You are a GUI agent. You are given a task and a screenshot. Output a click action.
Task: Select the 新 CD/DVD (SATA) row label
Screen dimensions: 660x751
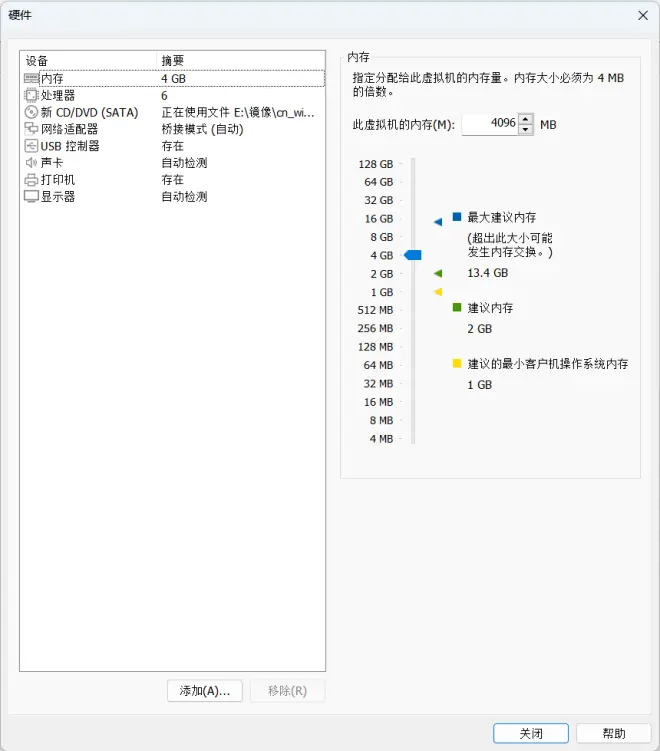pyautogui.click(x=90, y=112)
